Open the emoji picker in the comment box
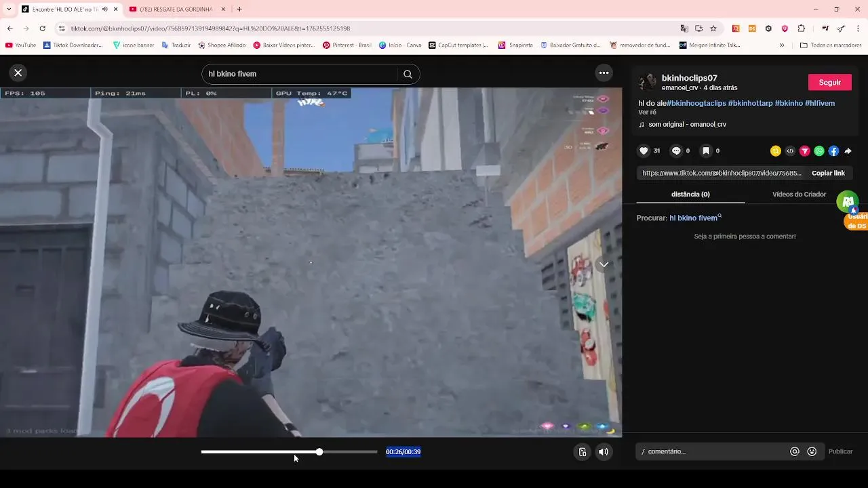 pos(812,451)
